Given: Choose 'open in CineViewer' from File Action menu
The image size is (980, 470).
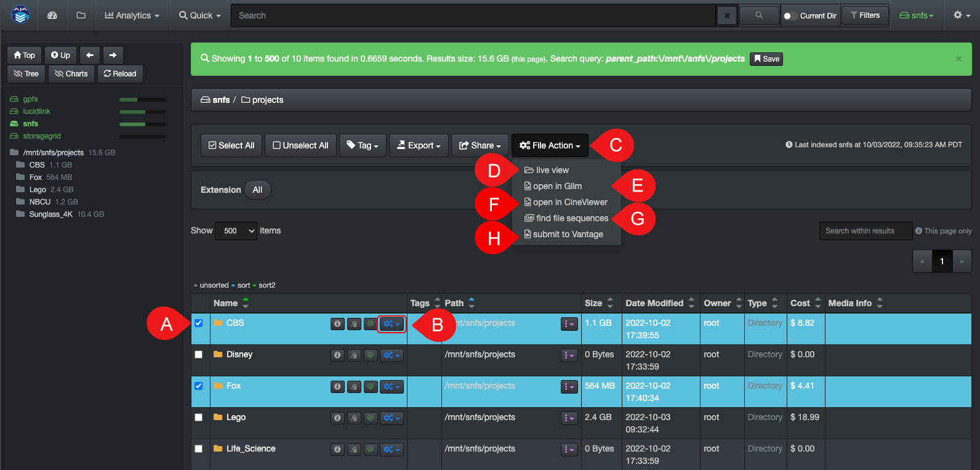Looking at the screenshot, I should 569,203.
